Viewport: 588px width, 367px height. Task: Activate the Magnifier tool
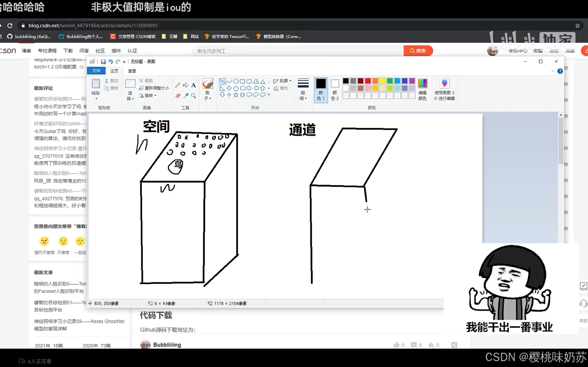pos(193,96)
